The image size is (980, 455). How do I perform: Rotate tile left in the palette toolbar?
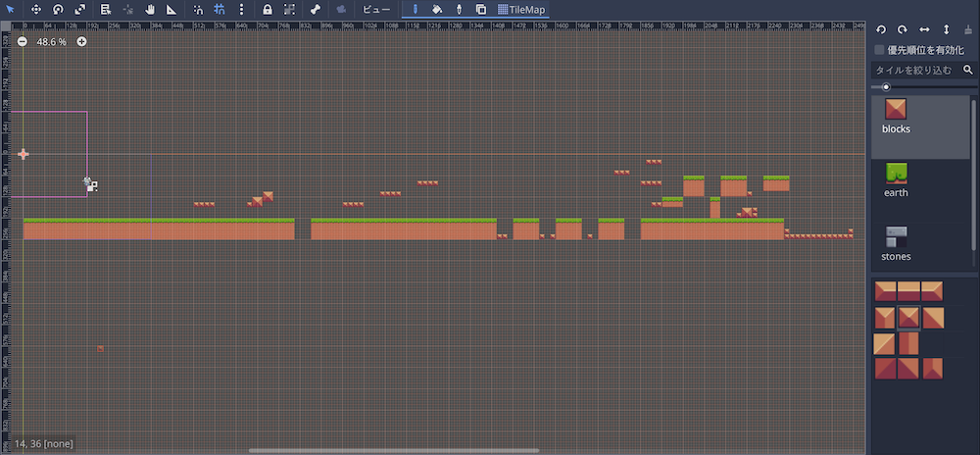pos(881,29)
